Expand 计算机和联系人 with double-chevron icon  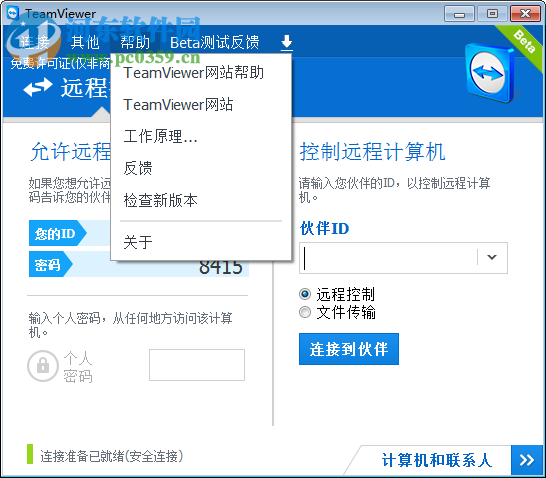527,460
